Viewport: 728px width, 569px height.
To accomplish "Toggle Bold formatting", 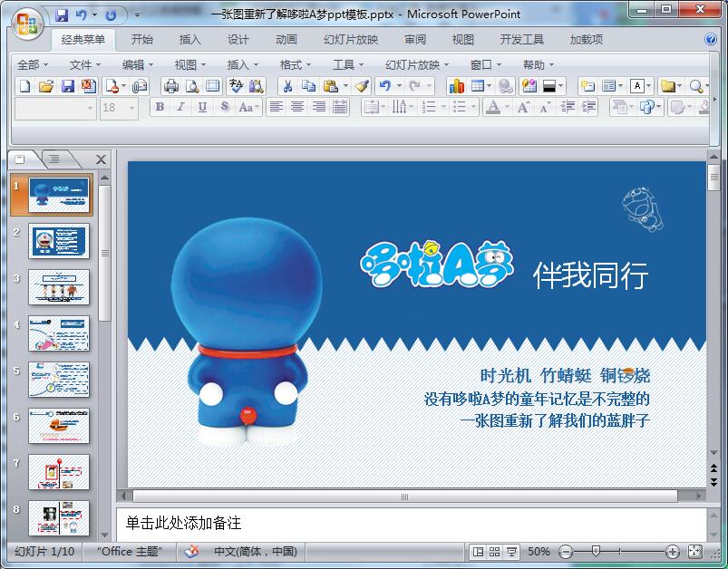I will click(x=160, y=107).
